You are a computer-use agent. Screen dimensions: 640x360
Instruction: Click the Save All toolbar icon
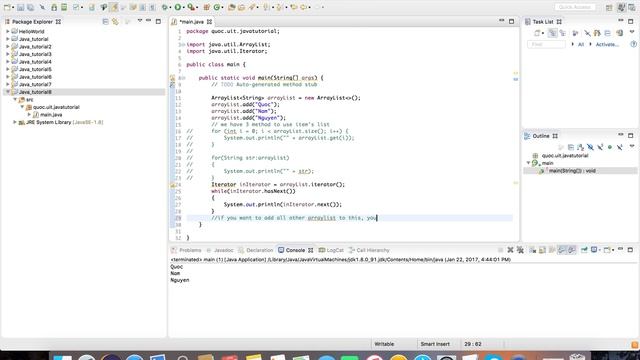(31, 7)
